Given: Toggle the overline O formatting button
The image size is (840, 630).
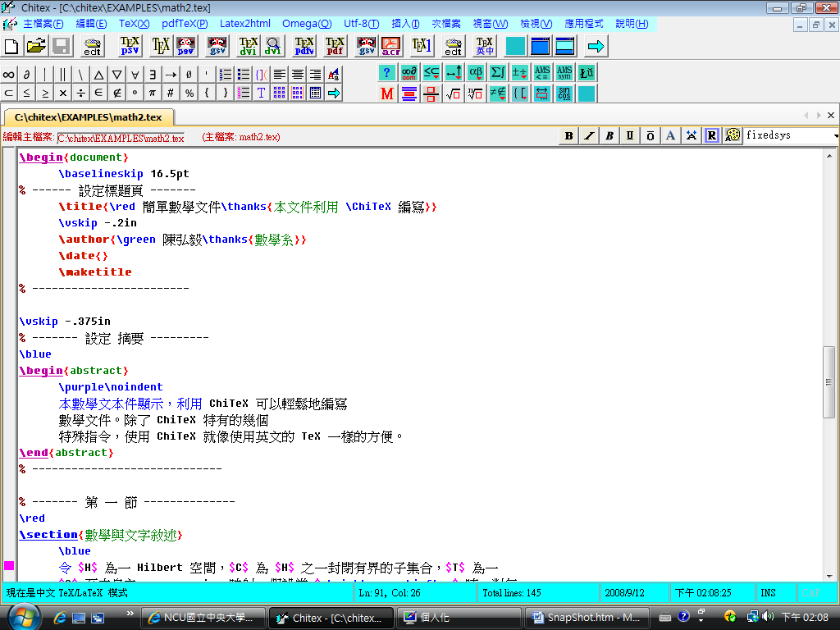Looking at the screenshot, I should click(651, 135).
